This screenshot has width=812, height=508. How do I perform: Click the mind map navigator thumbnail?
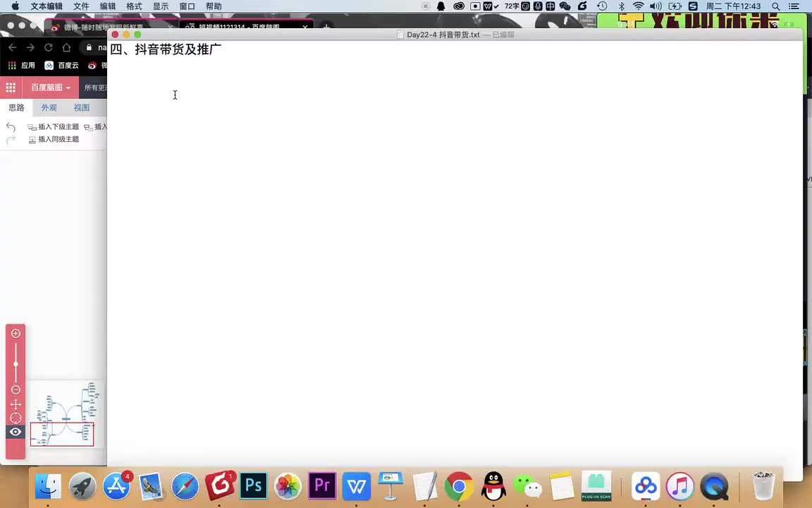(65, 414)
